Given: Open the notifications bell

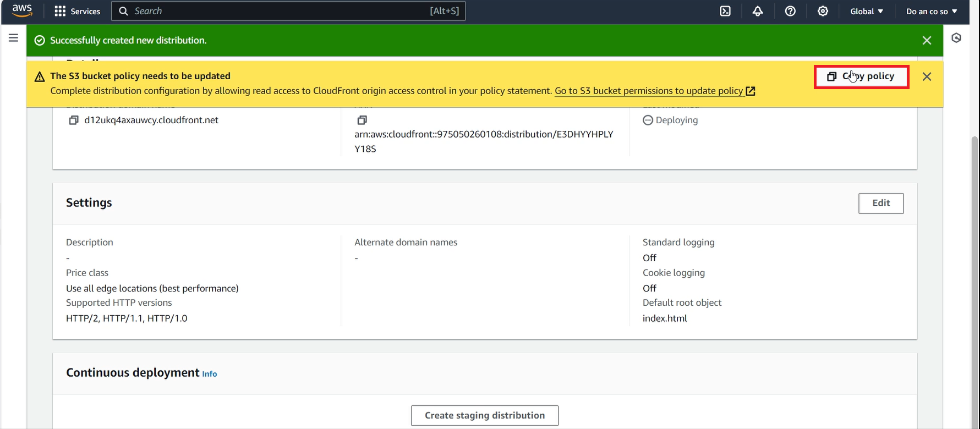Looking at the screenshot, I should [758, 11].
